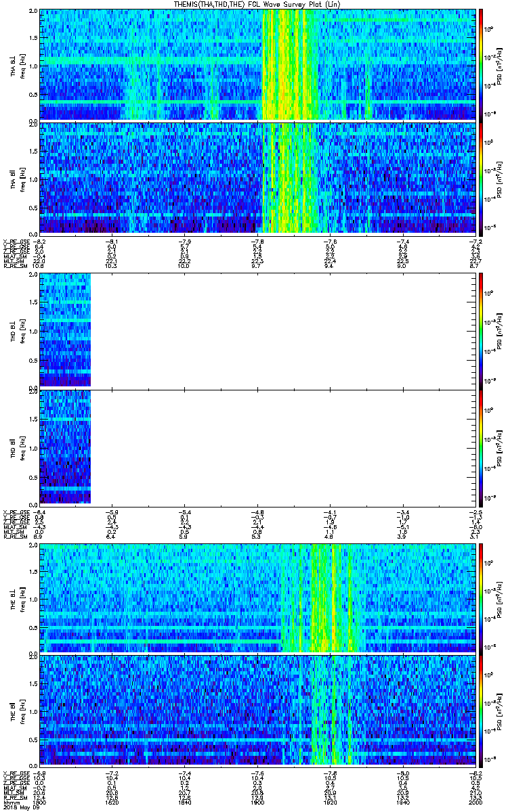This screenshot has width=508, height=812.
Task: Click the THA BL PSD color bar
Action: [x=482, y=64]
